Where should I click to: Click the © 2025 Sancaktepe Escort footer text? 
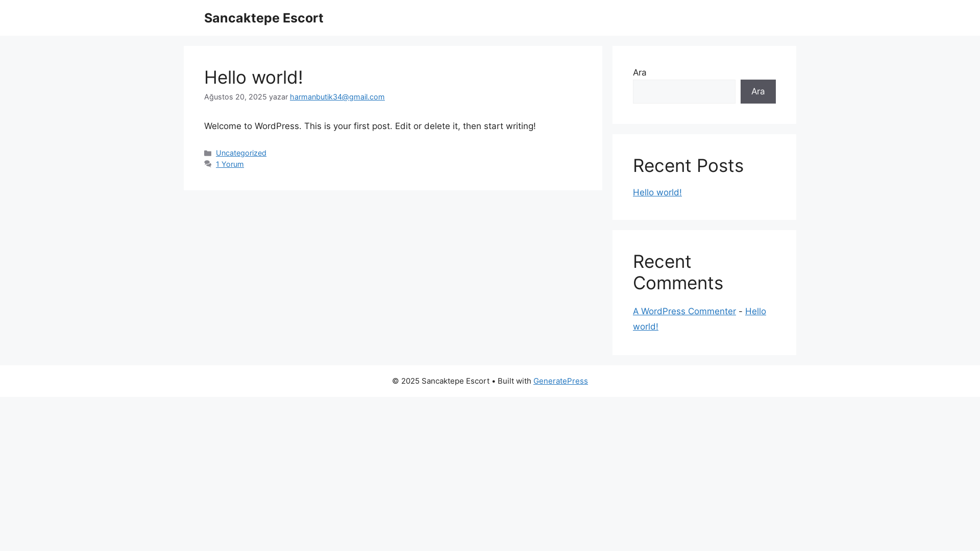[x=440, y=381]
